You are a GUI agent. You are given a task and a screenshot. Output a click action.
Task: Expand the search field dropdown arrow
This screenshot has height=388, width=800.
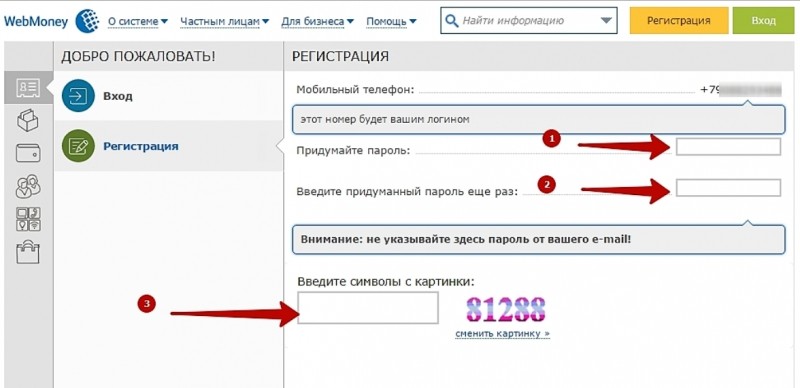point(606,21)
